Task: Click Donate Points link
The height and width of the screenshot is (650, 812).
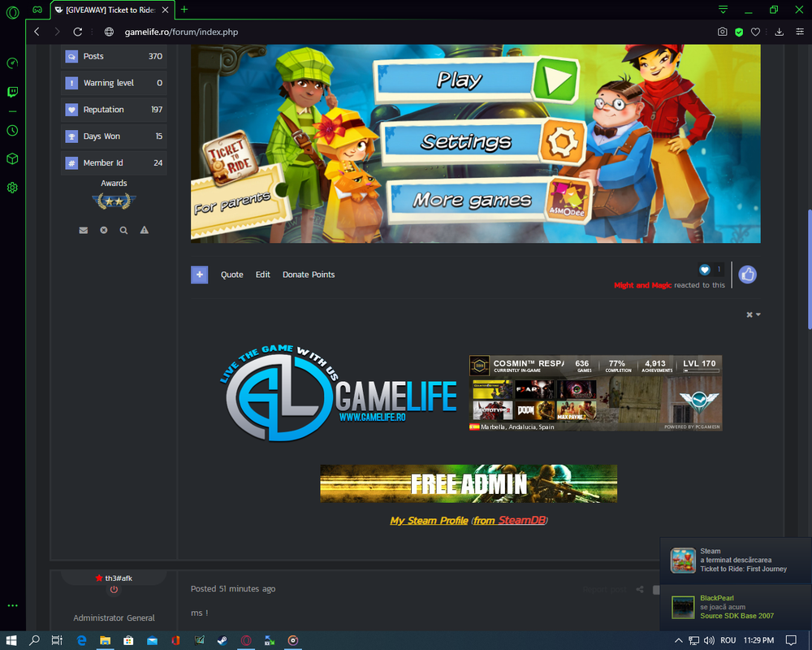Action: pos(309,275)
